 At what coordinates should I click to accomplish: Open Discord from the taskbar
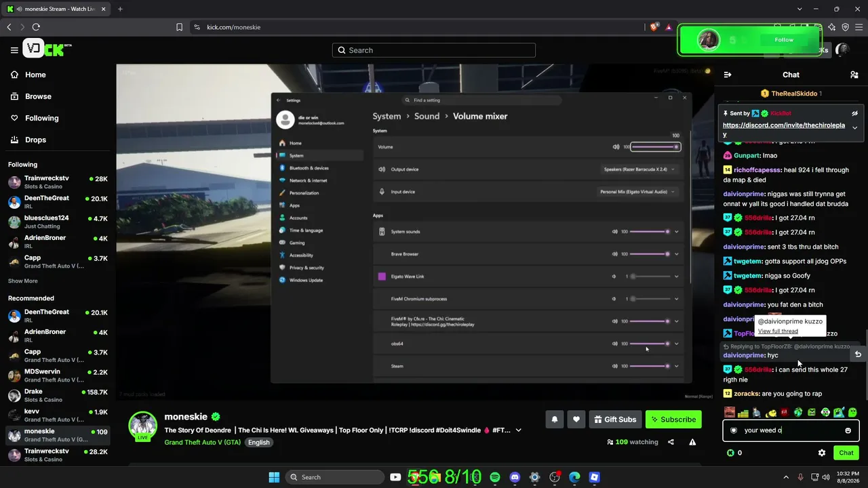point(515,477)
